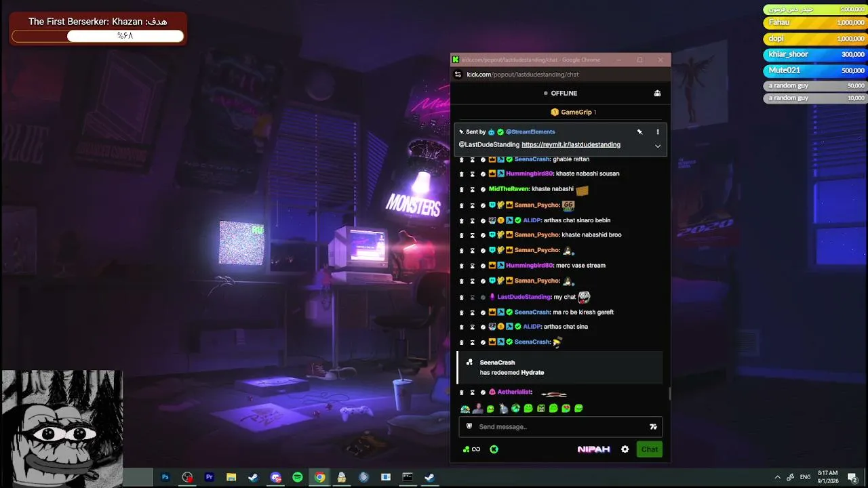Click the Khazan goal progress bar
The height and width of the screenshot is (488, 868).
tap(98, 36)
